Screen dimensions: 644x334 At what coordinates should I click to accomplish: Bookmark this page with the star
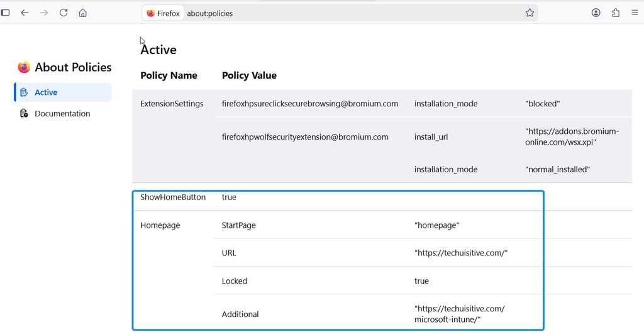530,13
